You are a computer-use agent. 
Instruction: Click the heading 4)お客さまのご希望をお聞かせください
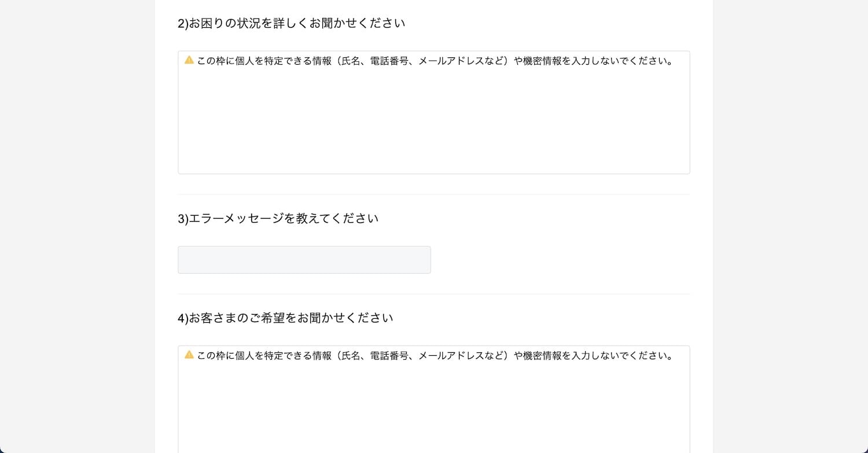[285, 318]
